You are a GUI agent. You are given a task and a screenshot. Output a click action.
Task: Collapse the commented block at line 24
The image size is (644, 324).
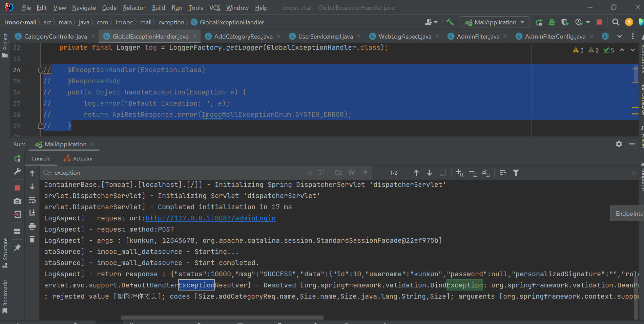coord(40,70)
